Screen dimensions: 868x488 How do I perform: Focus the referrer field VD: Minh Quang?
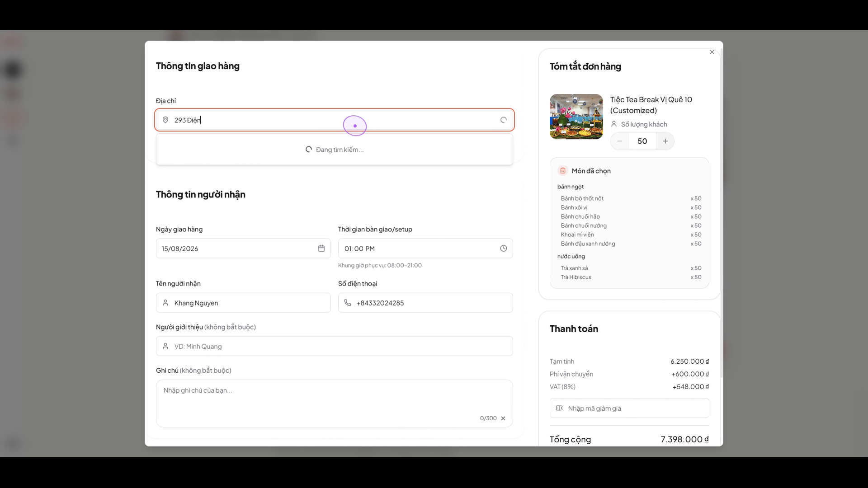point(335,346)
